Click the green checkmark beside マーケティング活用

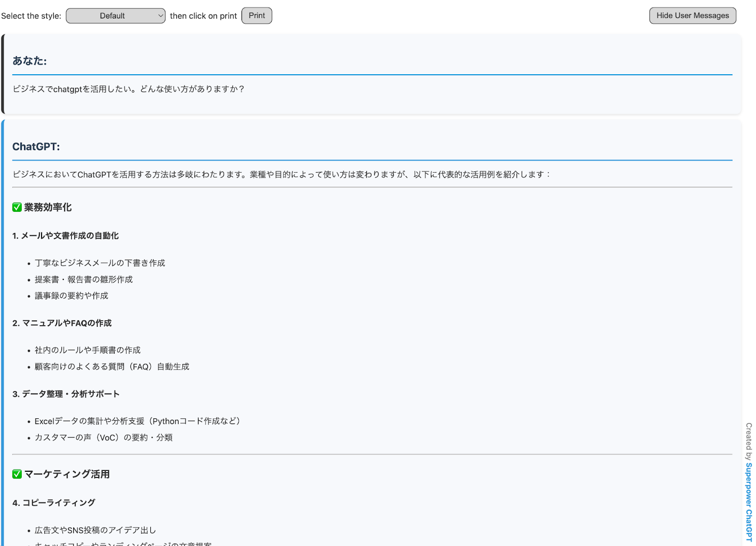pyautogui.click(x=17, y=474)
